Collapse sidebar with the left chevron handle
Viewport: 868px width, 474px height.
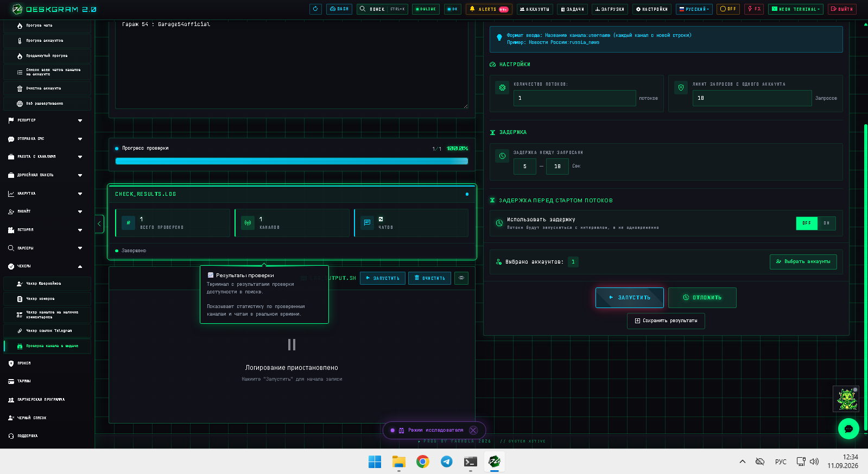[x=99, y=223]
